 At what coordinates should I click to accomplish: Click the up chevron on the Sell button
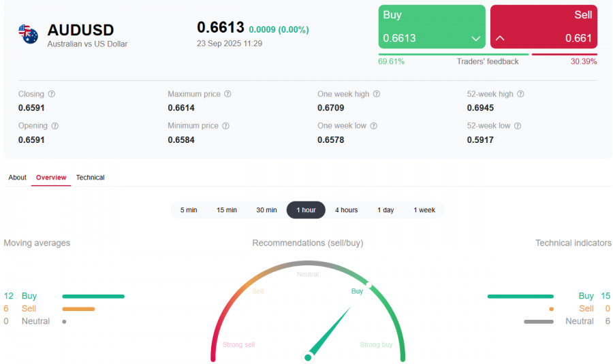500,38
